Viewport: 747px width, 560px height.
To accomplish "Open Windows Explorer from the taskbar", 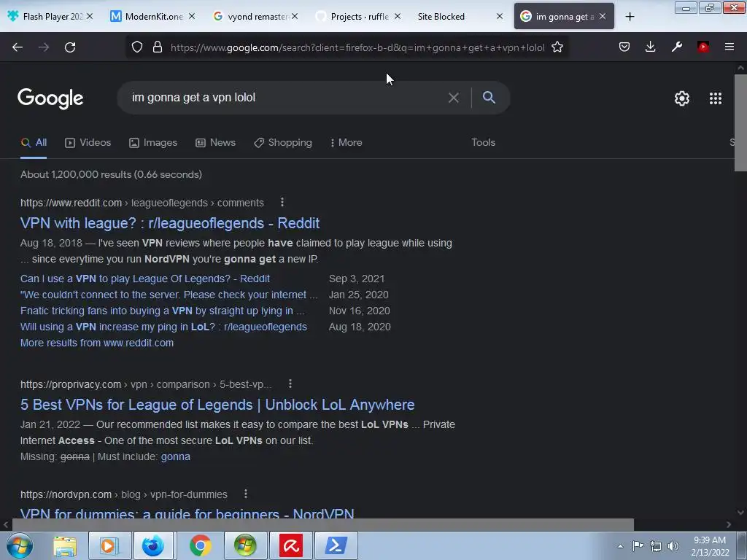I will point(65,545).
